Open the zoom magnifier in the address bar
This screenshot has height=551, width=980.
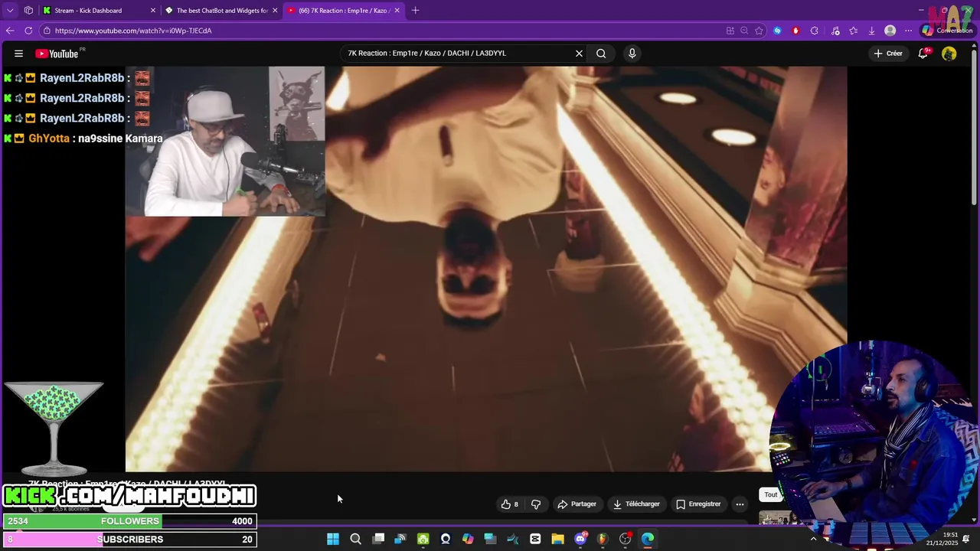coord(744,31)
